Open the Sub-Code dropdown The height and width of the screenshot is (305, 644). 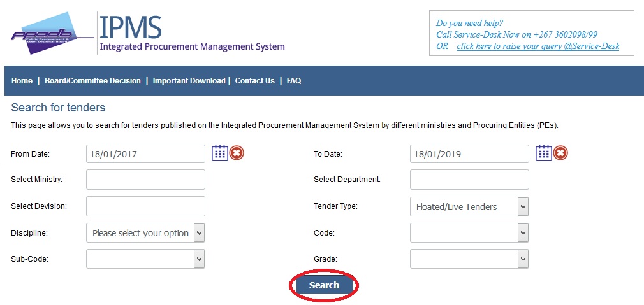[145, 259]
